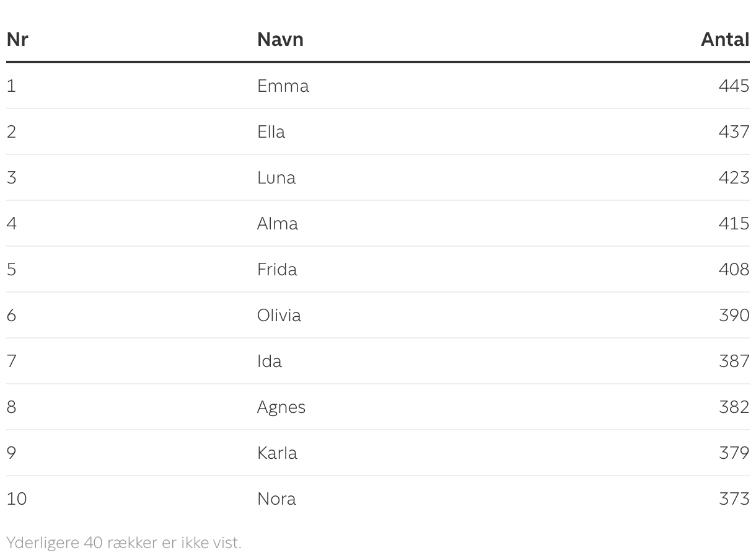This screenshot has width=756, height=558.
Task: Select the name Emma in the table
Action: [x=283, y=86]
